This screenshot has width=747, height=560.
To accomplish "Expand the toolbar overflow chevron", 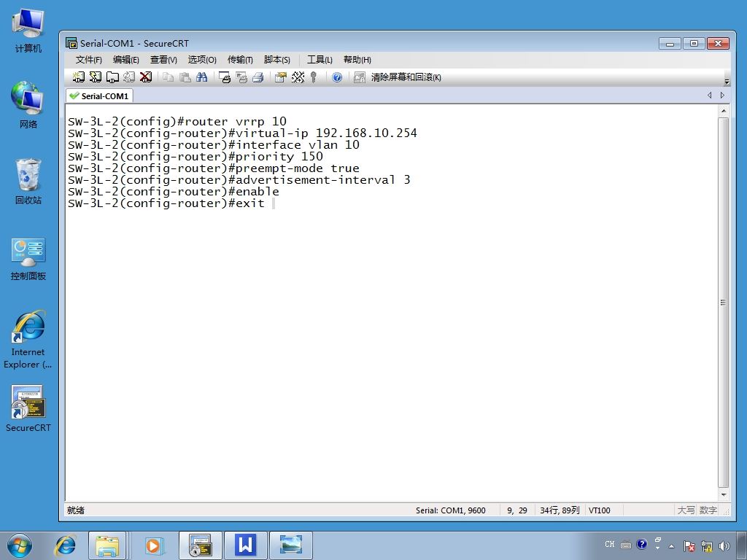I will click(x=726, y=82).
